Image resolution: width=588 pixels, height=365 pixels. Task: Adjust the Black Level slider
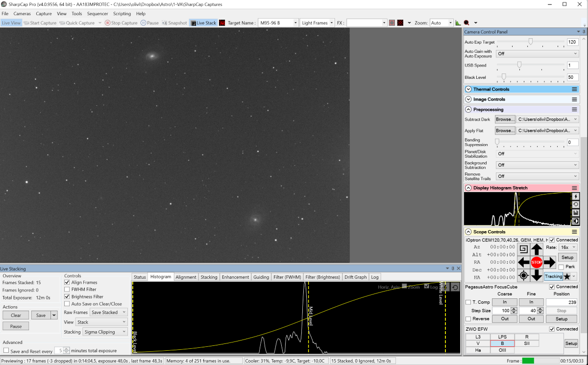(504, 77)
